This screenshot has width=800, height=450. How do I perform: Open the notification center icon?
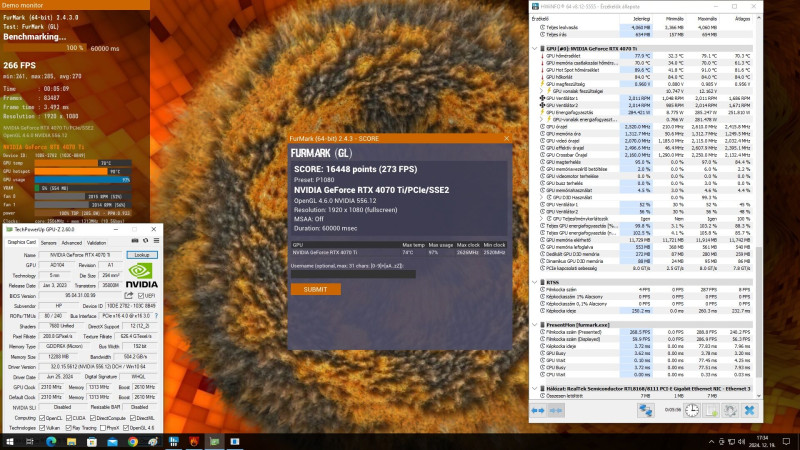click(x=786, y=441)
